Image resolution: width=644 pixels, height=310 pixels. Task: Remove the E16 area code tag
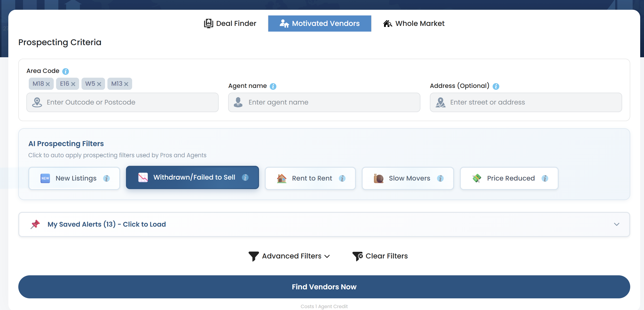(73, 84)
